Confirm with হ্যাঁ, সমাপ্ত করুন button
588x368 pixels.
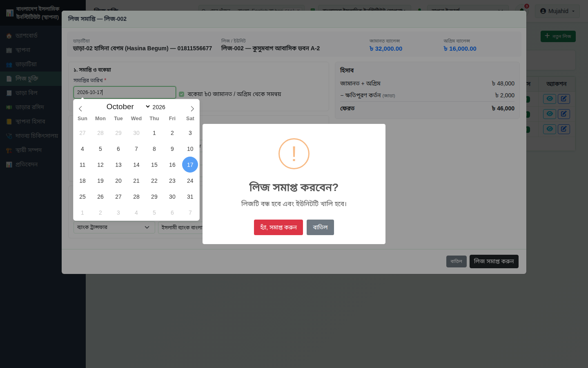pyautogui.click(x=278, y=227)
